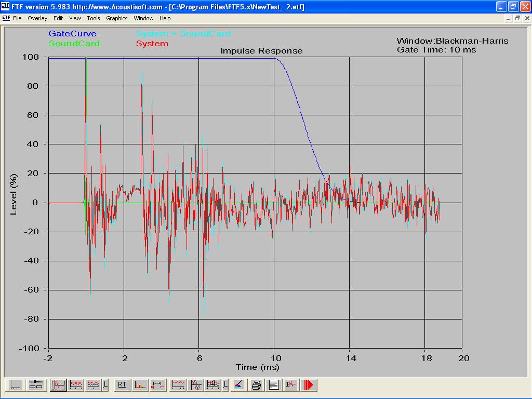
Task: Open the File menu
Action: pyautogui.click(x=17, y=18)
